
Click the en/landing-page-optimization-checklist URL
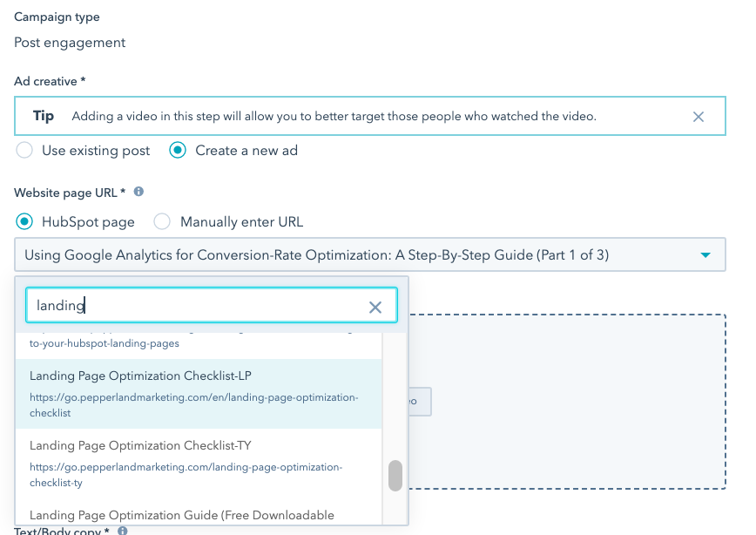tap(194, 405)
